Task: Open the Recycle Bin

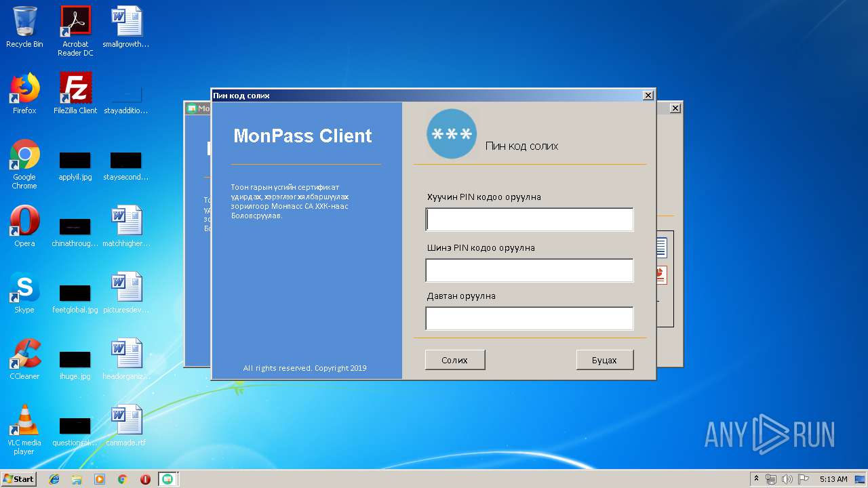Action: (24, 27)
